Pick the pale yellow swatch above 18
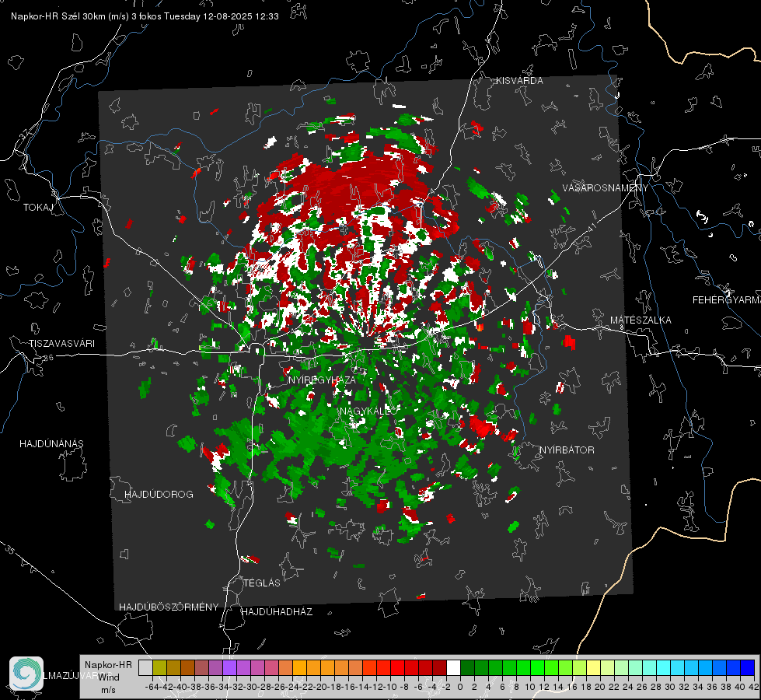Viewport: 761px width, 700px height. (594, 667)
